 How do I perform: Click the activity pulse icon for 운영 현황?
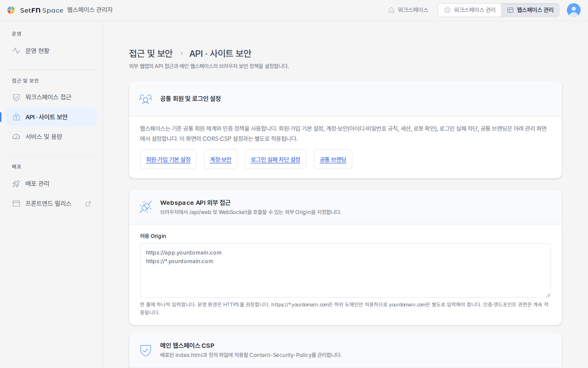pyautogui.click(x=16, y=51)
